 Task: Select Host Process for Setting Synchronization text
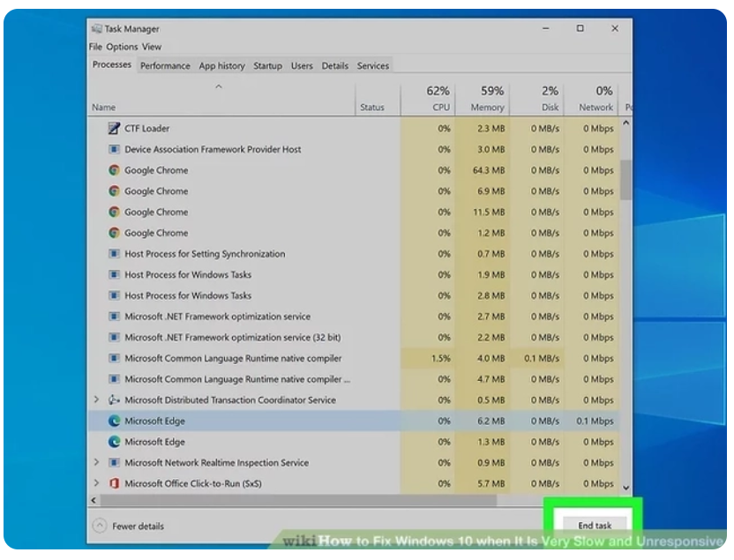[205, 254]
